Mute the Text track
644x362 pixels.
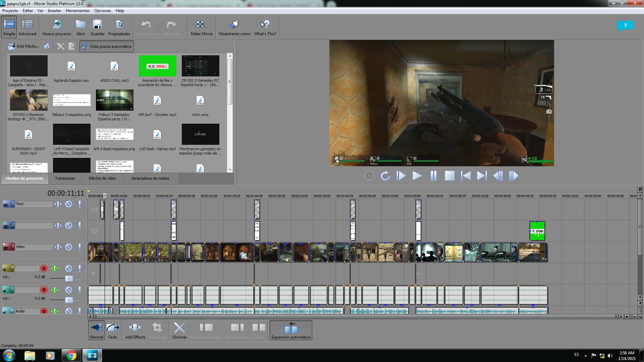69,204
